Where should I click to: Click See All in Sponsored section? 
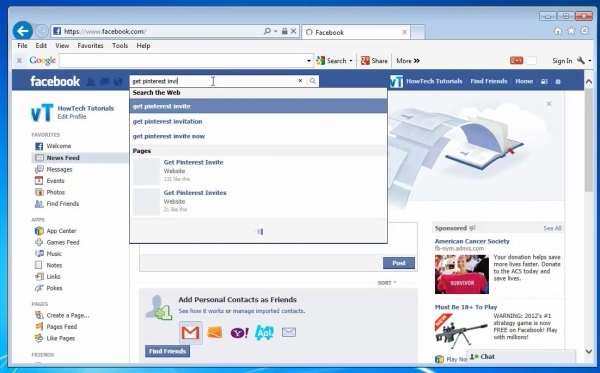(x=552, y=228)
